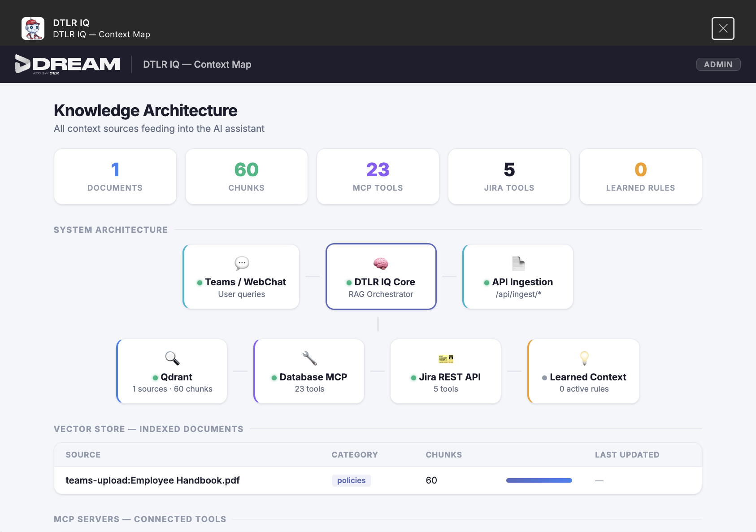Viewport: 756px width, 532px height.
Task: Click the green status dot beside API Ingestion
Action: coord(487,283)
